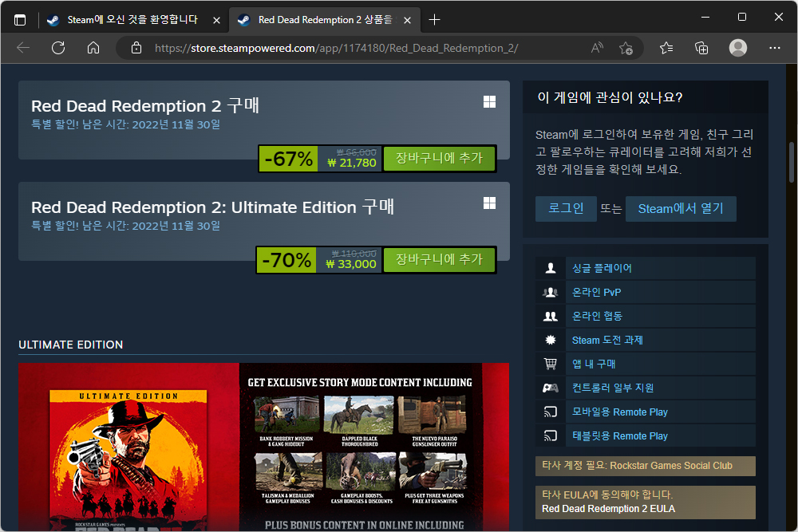Click the single player person icon

click(550, 268)
